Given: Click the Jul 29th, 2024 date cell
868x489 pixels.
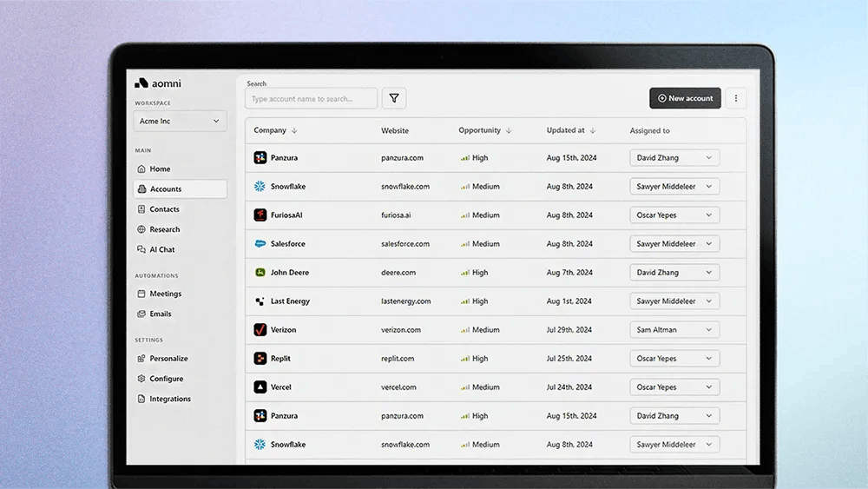Looking at the screenshot, I should click(x=569, y=329).
